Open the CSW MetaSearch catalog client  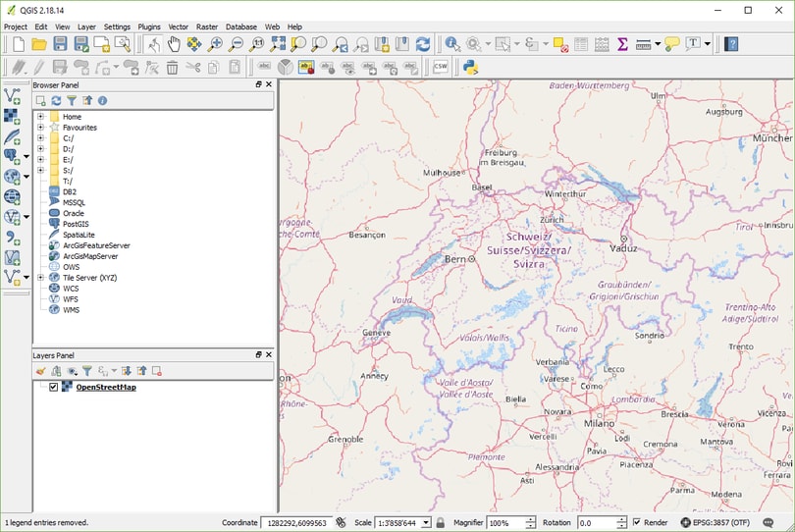point(440,67)
